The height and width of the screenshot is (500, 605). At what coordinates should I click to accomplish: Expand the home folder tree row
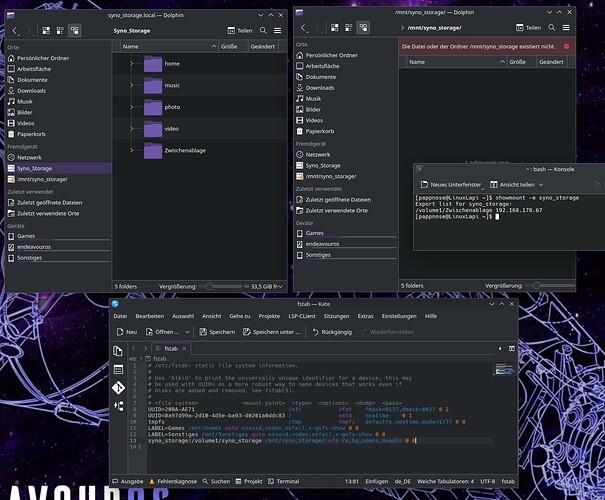pyautogui.click(x=132, y=64)
